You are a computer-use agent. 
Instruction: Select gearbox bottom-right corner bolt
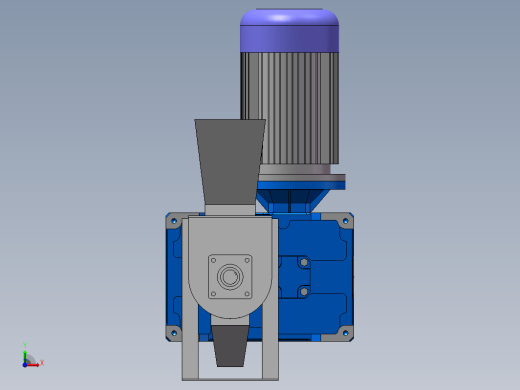pyautogui.click(x=346, y=333)
